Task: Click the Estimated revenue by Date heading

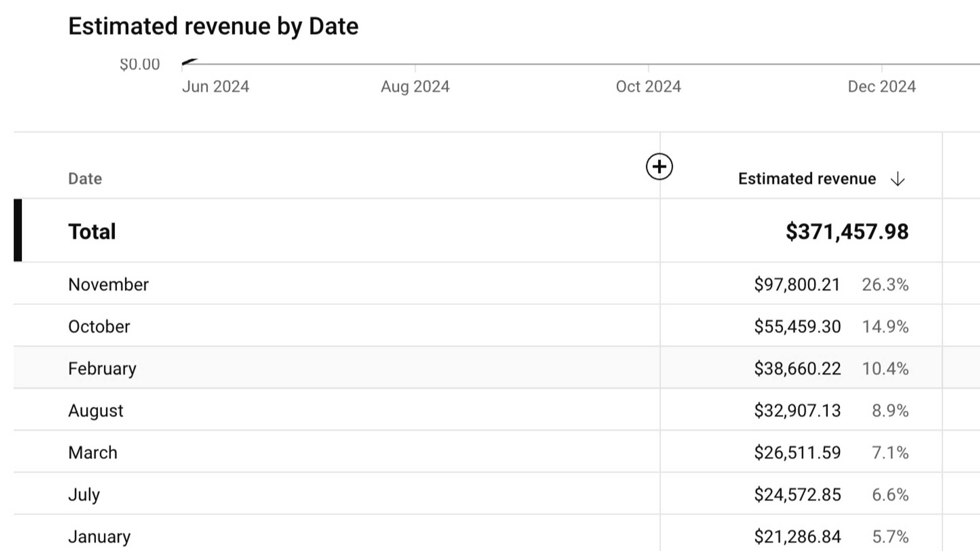Action: pos(213,26)
